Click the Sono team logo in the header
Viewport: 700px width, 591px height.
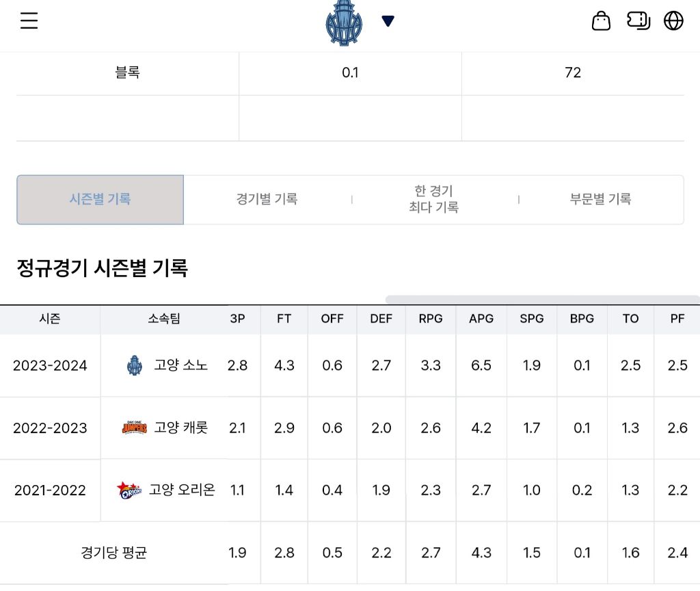click(x=344, y=23)
